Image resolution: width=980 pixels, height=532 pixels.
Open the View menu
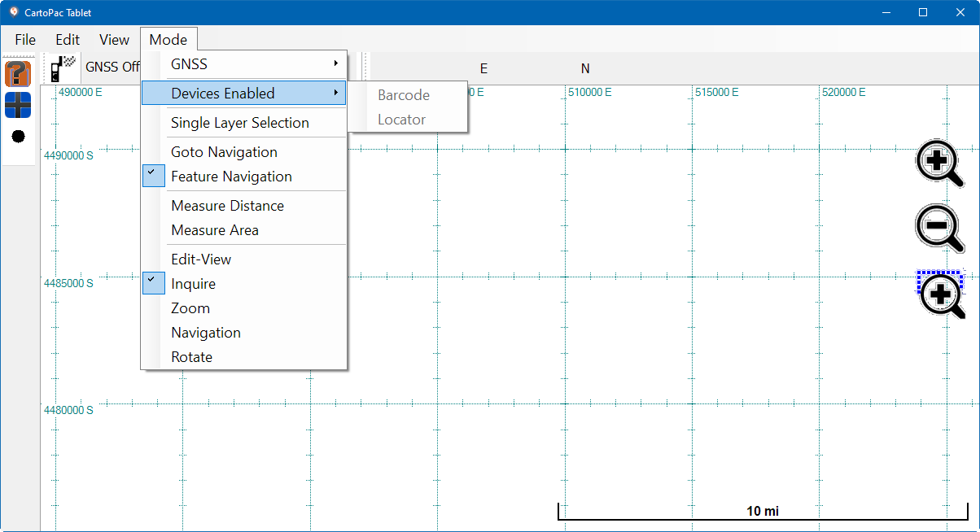pos(114,40)
